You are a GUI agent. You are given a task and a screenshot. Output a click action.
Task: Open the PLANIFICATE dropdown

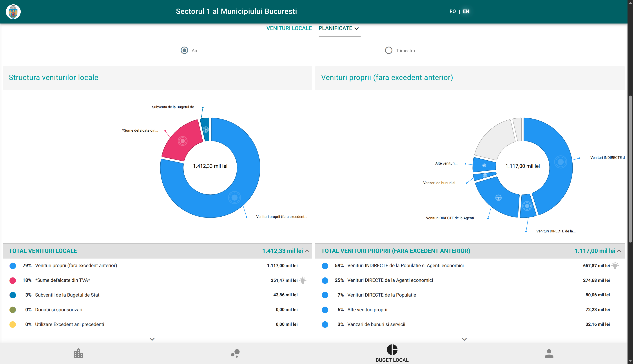click(339, 28)
